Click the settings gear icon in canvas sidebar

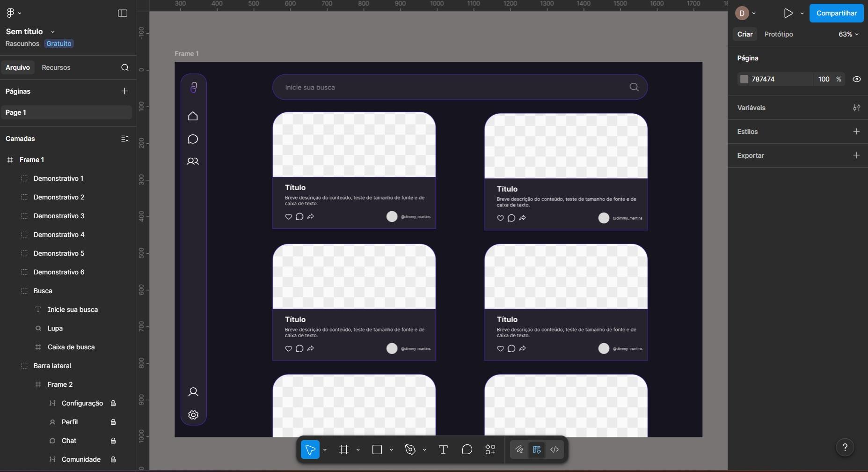click(193, 415)
